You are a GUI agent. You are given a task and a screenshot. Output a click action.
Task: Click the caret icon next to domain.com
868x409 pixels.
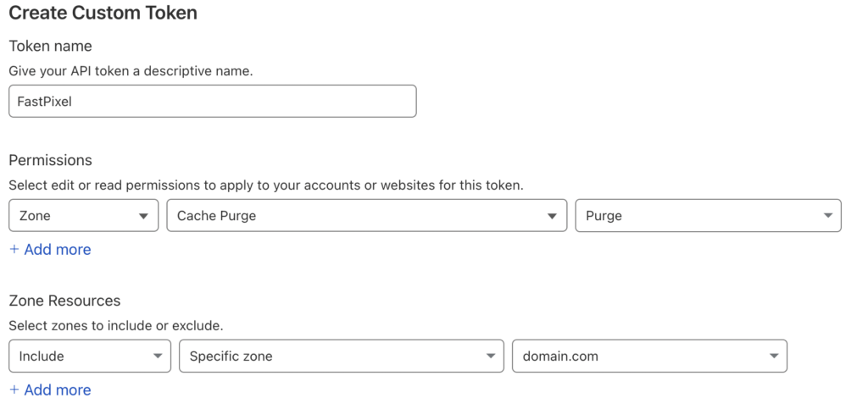click(774, 356)
